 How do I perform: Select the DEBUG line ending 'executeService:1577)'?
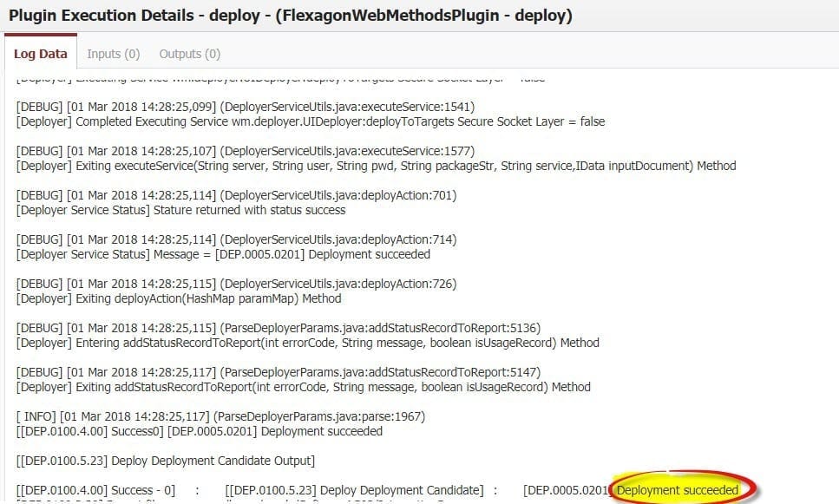click(x=246, y=151)
